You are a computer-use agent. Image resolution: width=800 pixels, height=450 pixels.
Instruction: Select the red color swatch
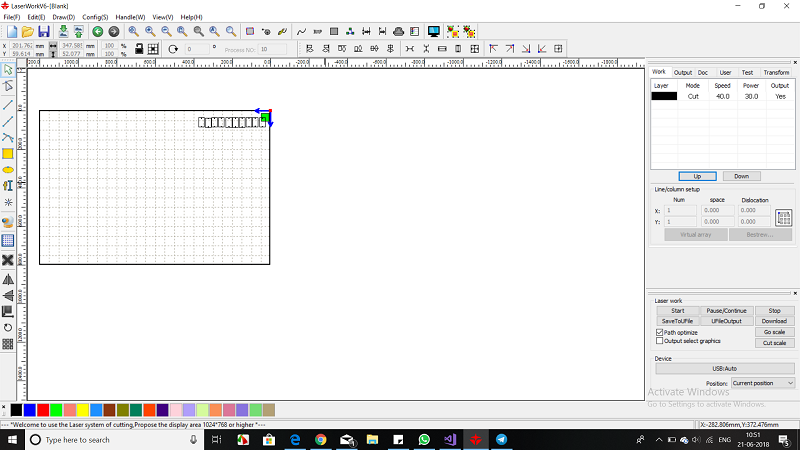click(x=43, y=410)
